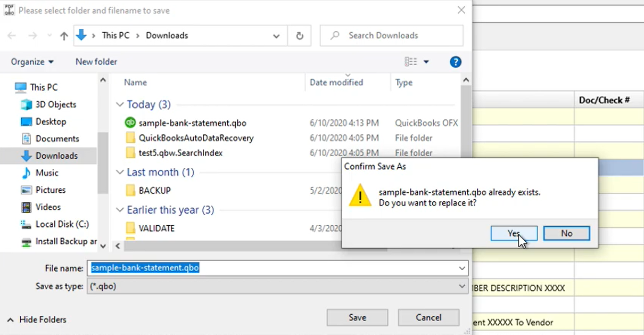Screen dimensions: 644x335
Task: Click No in Confirm Save As dialog
Action: (567, 233)
